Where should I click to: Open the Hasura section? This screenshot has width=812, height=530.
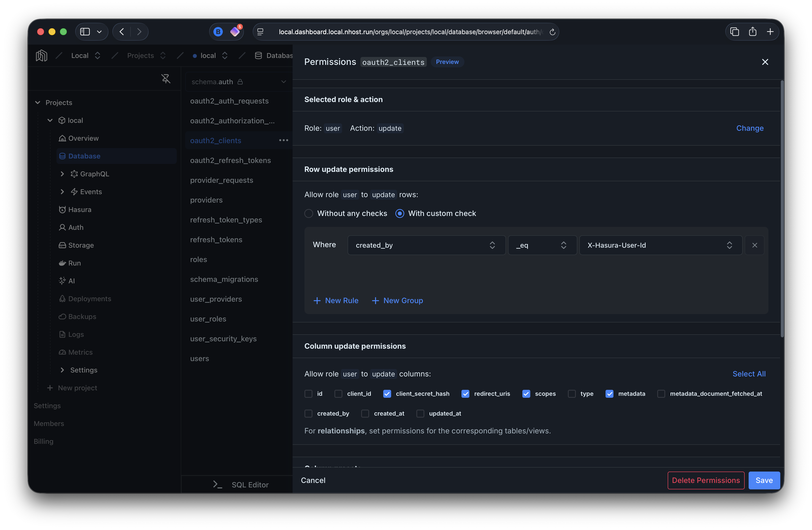80,209
